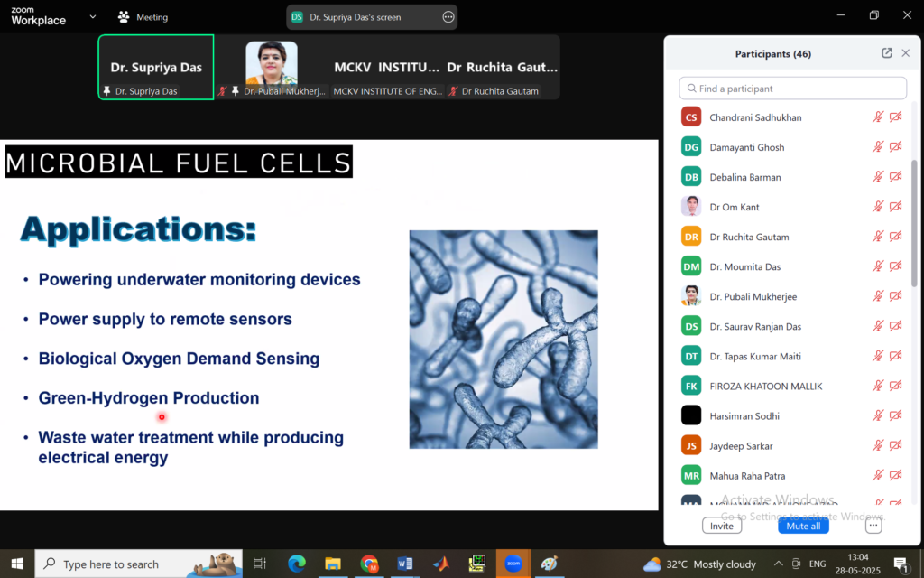Click the Invite button
Viewport: 924px width, 578px height.
tap(722, 526)
